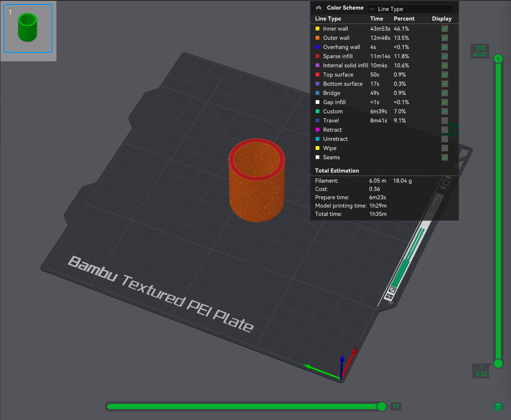Show Retract markers with its checkbox
The height and width of the screenshot is (420, 511).
click(x=445, y=130)
